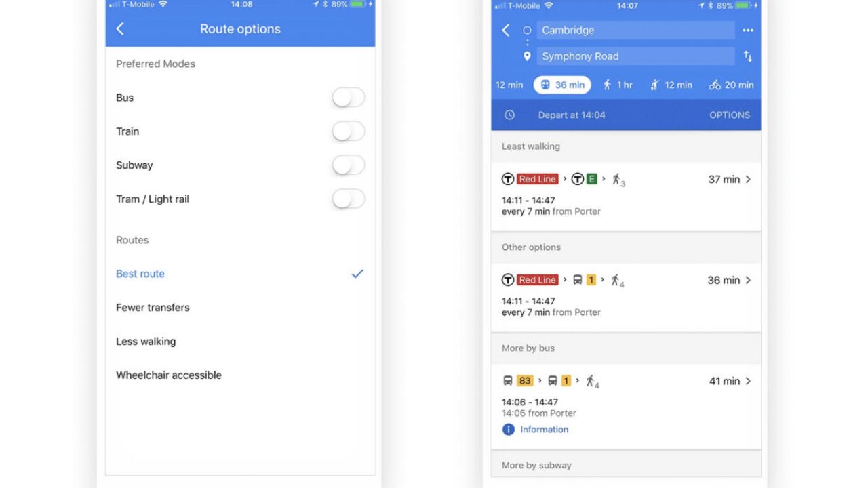
Task: Click the blue info icon beside Information
Action: point(509,430)
